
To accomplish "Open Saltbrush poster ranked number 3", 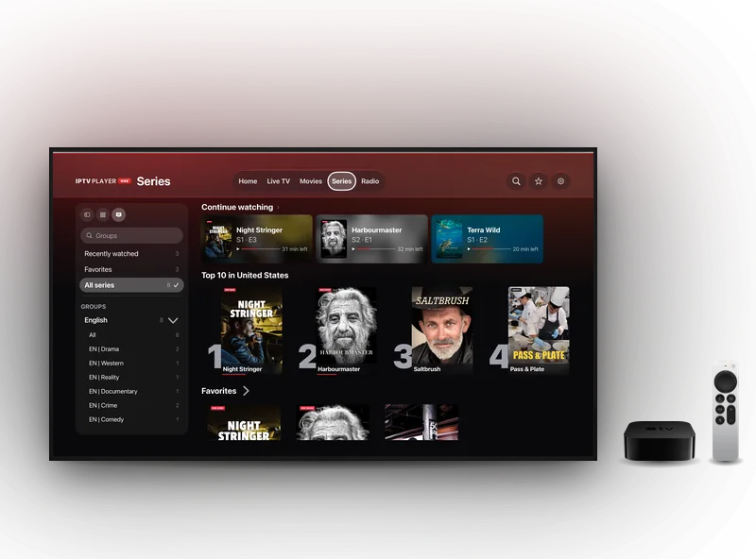I will [x=442, y=330].
